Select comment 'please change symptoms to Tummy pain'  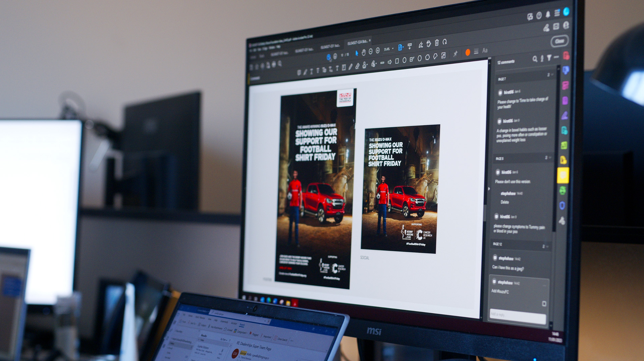(x=519, y=229)
